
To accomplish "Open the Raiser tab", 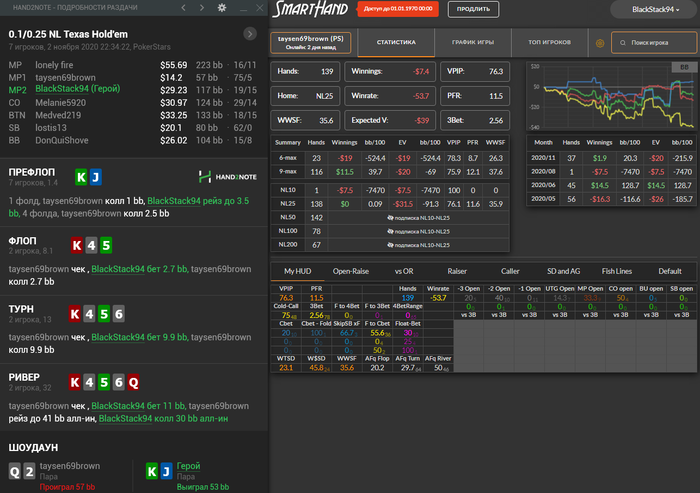I will (x=457, y=271).
